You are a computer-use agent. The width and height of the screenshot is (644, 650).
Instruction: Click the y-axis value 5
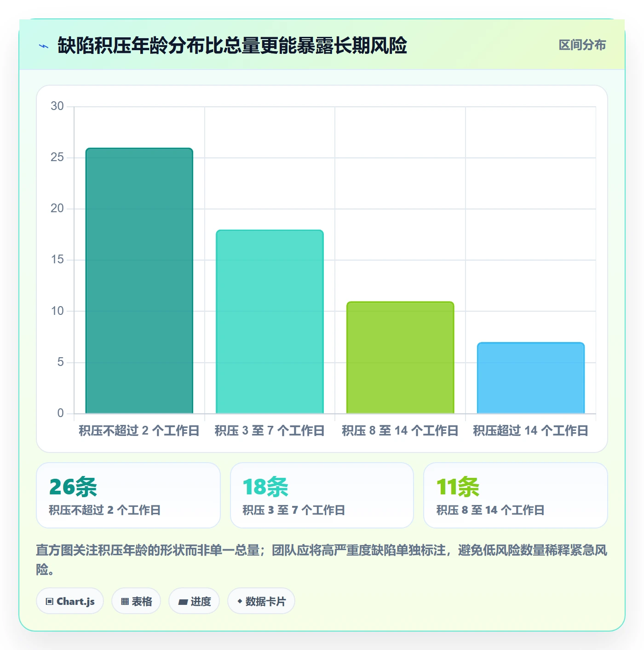coord(61,362)
